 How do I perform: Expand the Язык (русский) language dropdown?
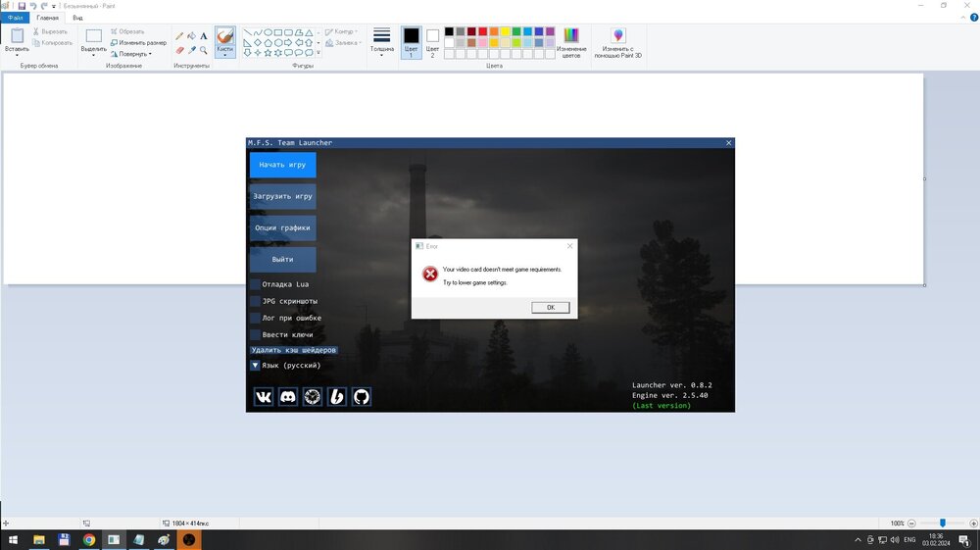tap(255, 366)
